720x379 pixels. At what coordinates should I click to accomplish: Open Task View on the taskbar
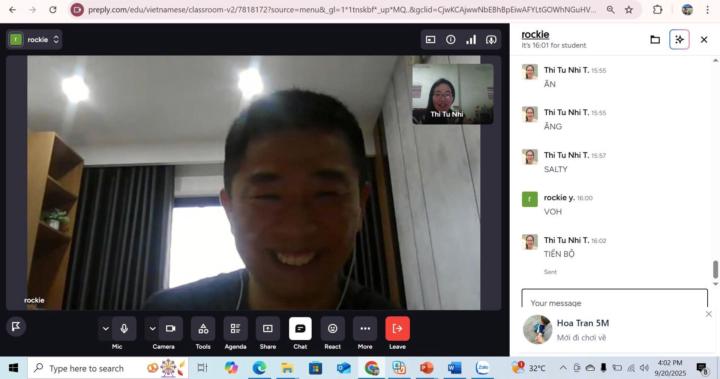click(x=202, y=368)
